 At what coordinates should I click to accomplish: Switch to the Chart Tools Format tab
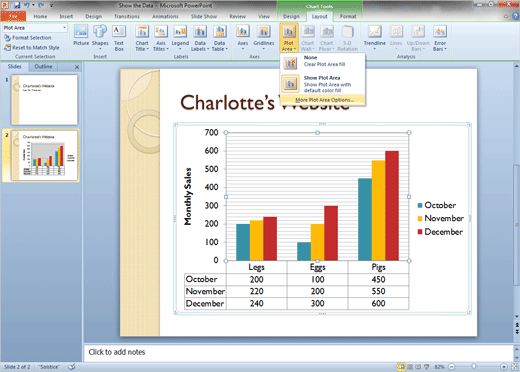348,16
